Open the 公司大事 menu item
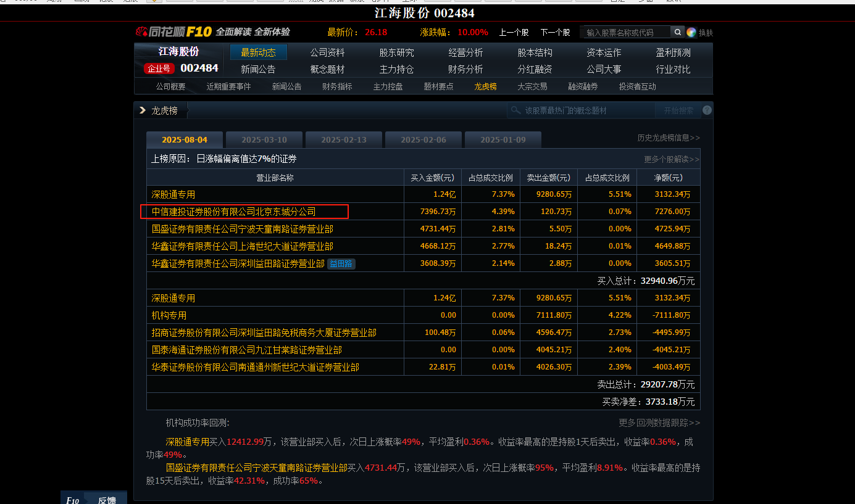Screen dimensions: 855x504 [x=604, y=69]
